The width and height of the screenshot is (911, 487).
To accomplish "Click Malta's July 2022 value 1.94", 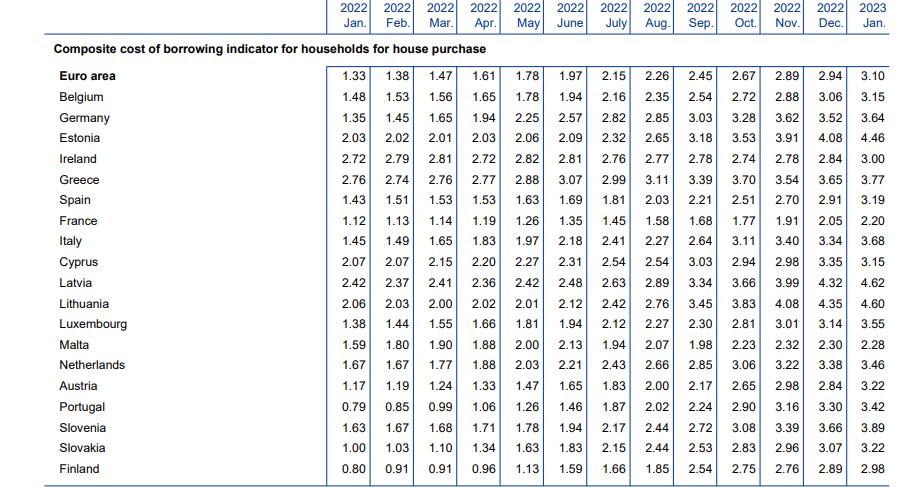I will click(613, 345).
